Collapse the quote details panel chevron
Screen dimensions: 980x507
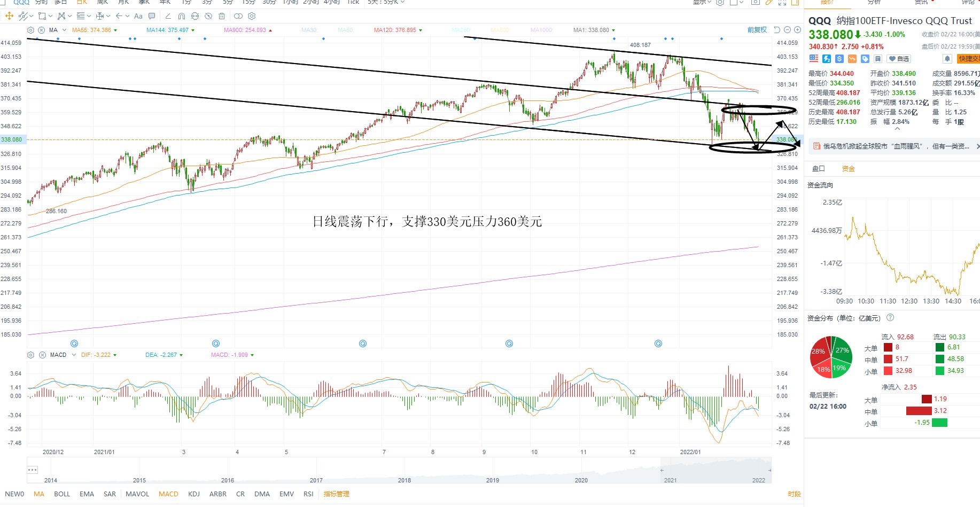point(898,129)
